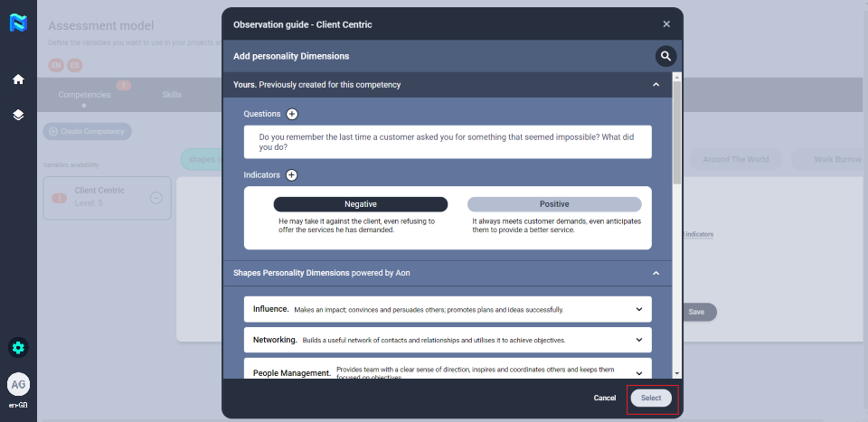
Task: Select the Positive indicator header
Action: coord(553,204)
